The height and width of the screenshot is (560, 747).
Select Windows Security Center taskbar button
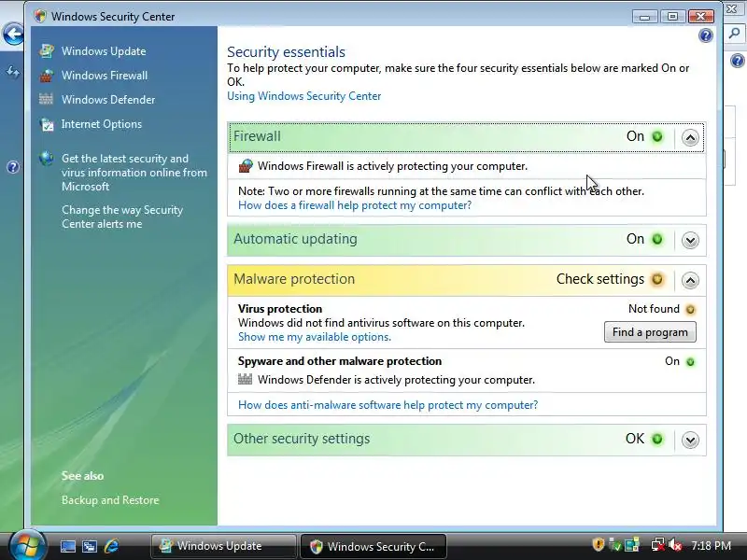(x=373, y=546)
